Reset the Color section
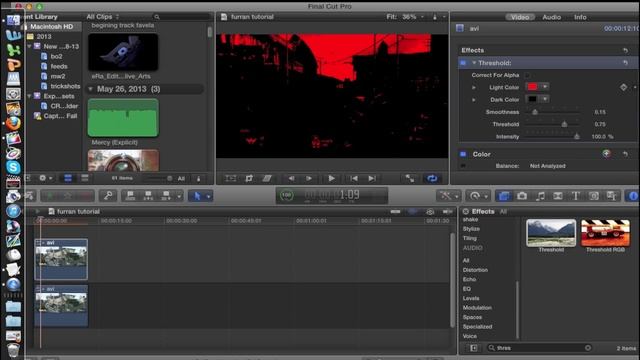The image size is (640, 360). [625, 154]
